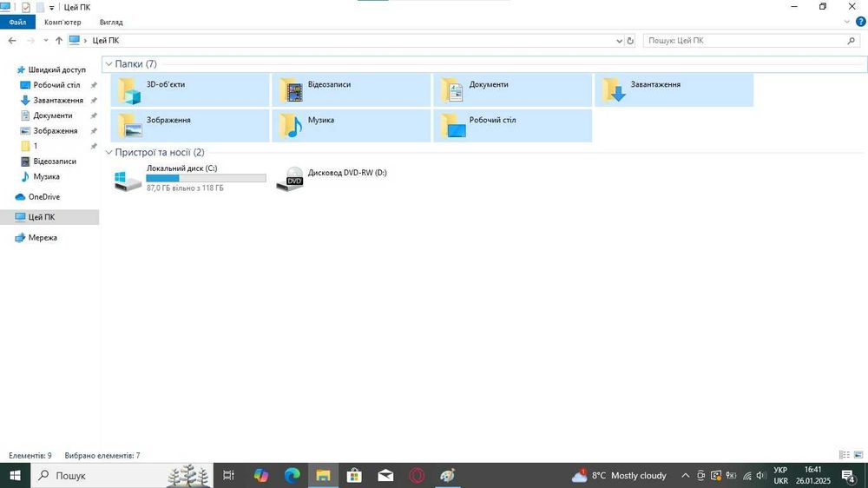Go back with the left arrow
The height and width of the screenshot is (488, 868).
coord(12,41)
